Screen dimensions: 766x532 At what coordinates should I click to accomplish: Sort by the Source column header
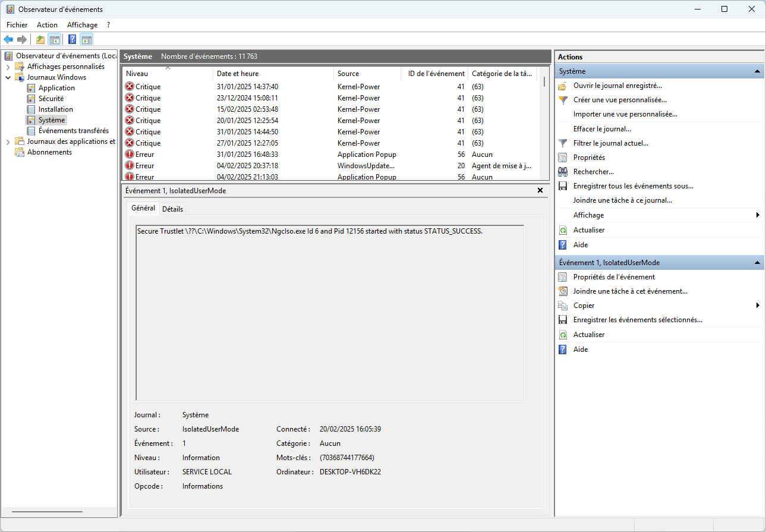(367, 74)
